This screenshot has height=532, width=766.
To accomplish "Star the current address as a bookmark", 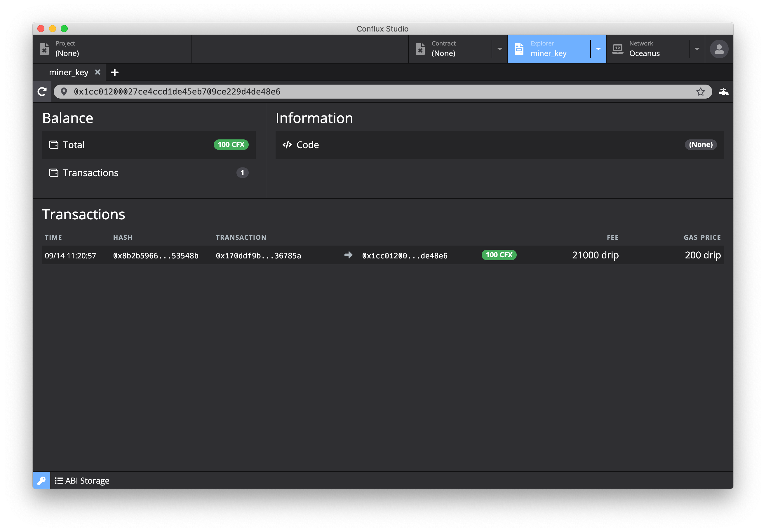I will coord(700,92).
